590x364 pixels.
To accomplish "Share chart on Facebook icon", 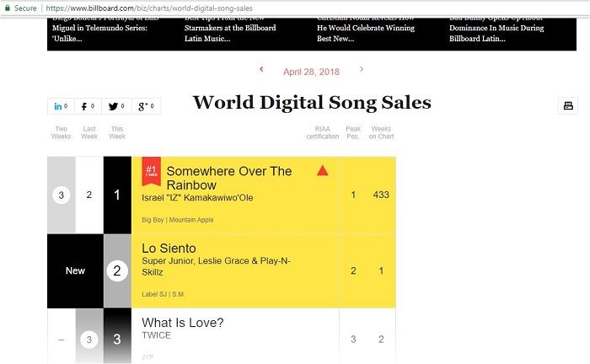I will pos(88,106).
